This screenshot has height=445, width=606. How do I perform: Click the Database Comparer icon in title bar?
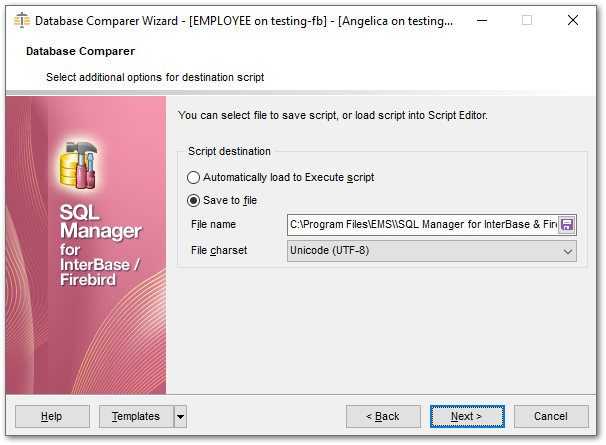[21, 20]
